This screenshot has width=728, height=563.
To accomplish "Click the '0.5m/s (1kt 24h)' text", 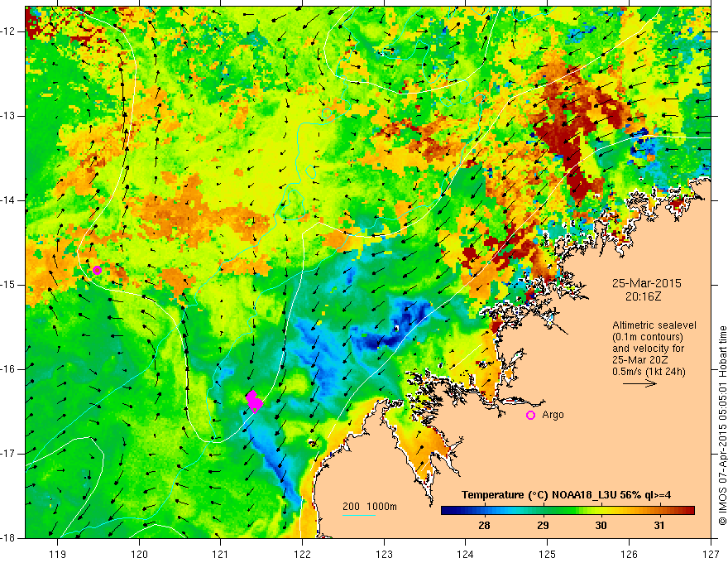I will pyautogui.click(x=649, y=372).
